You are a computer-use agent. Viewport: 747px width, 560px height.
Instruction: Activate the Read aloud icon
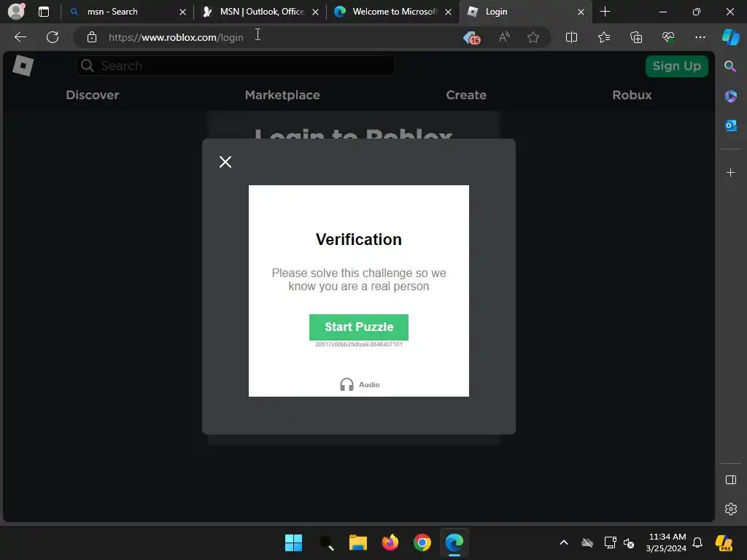504,37
